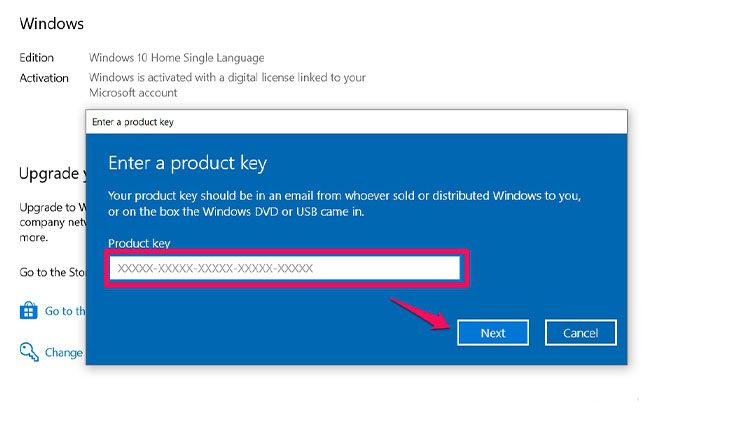Open the Store shopping bag icon
Viewport: 750px width, 438px height.
(29, 310)
